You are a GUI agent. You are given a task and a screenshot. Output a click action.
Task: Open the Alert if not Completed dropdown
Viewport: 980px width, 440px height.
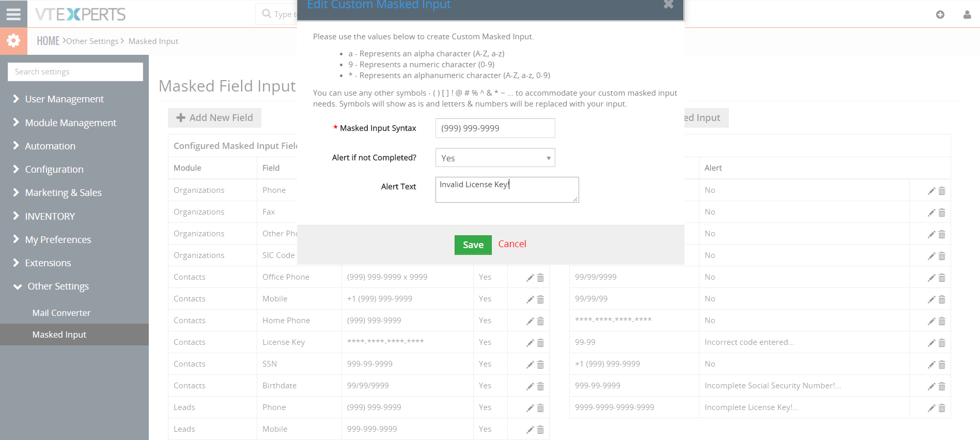pos(495,158)
